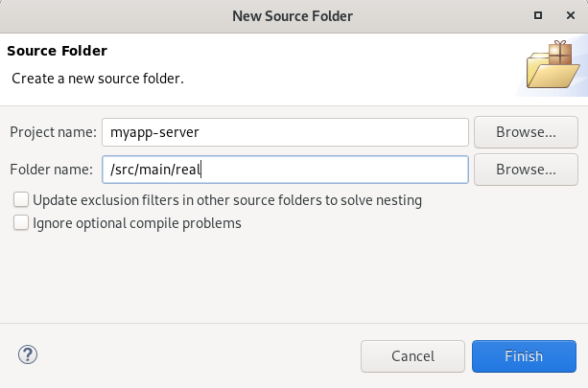Focus the Project name field with myapp-server

click(x=285, y=132)
